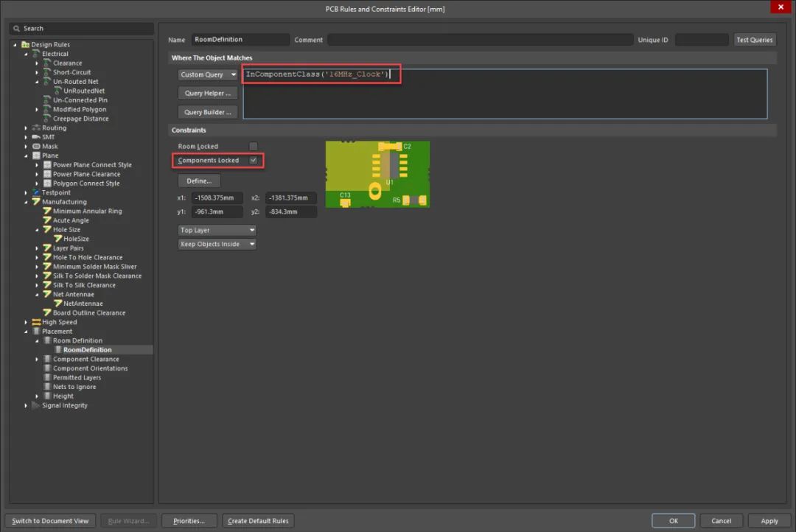Click the Define... button
This screenshot has width=796, height=532.
199,181
